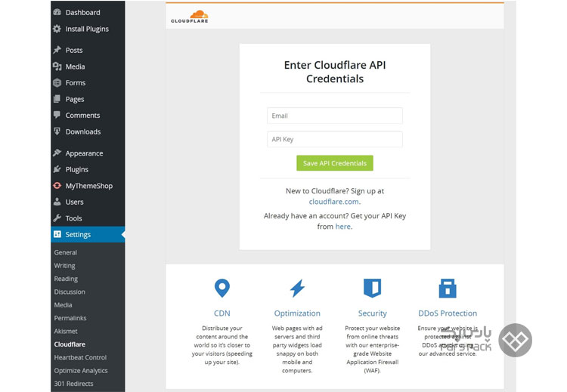Click the Plugins plug icon
The image size is (567, 392).
click(57, 169)
